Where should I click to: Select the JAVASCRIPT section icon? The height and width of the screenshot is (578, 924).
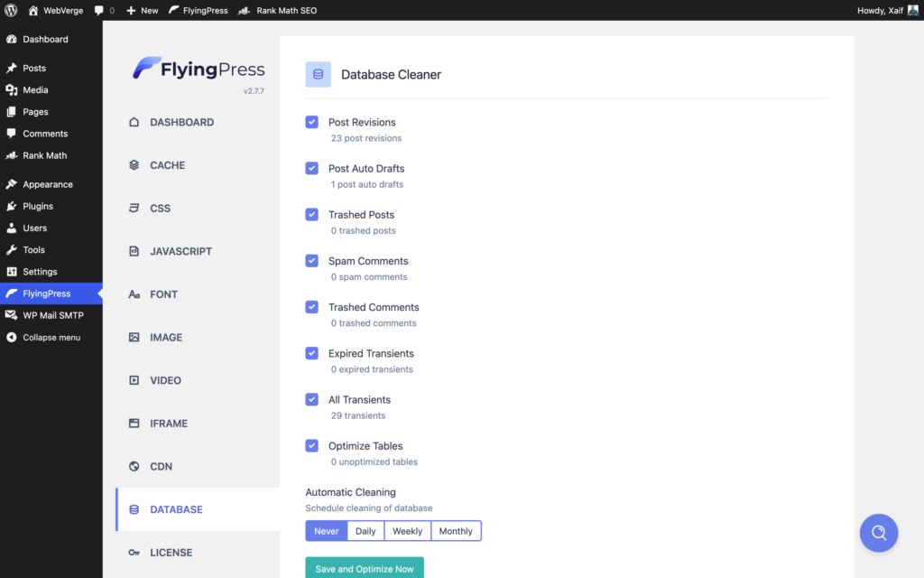tap(135, 251)
